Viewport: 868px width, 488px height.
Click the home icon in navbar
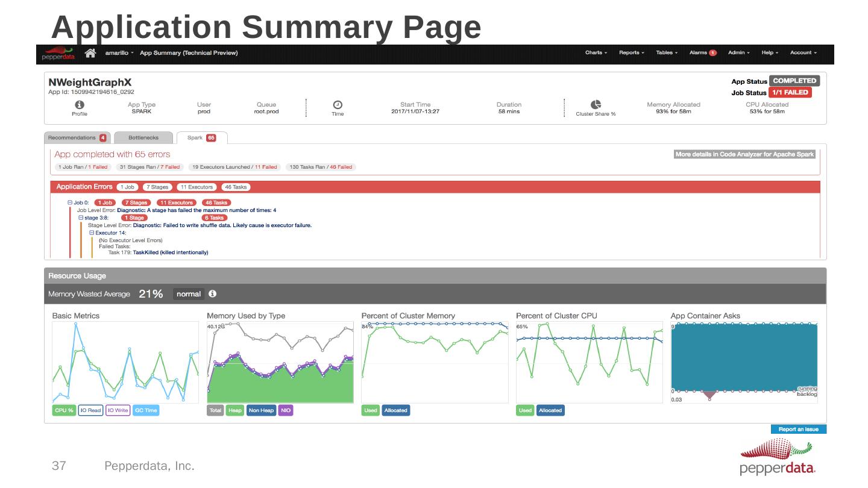(90, 53)
